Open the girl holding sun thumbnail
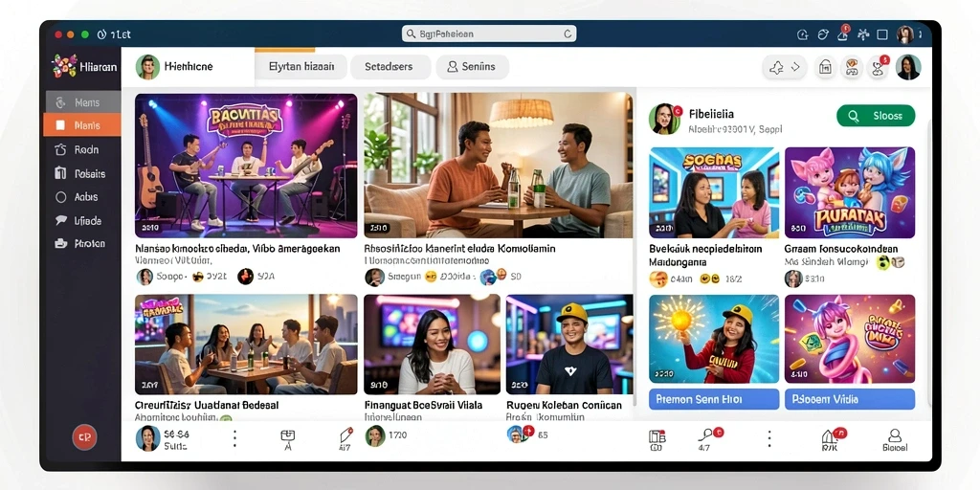This screenshot has width=980, height=490. (x=714, y=339)
